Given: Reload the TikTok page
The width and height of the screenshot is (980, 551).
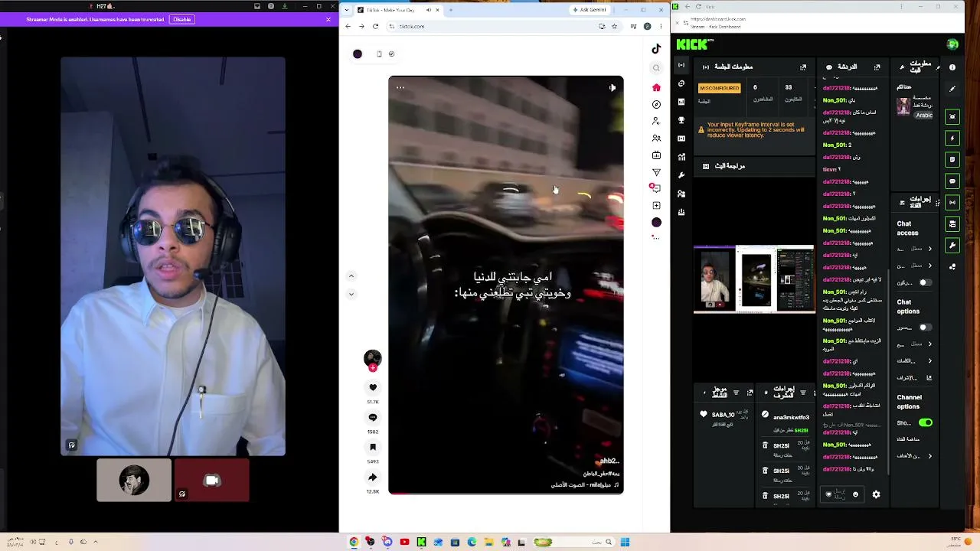Looking at the screenshot, I should (375, 26).
